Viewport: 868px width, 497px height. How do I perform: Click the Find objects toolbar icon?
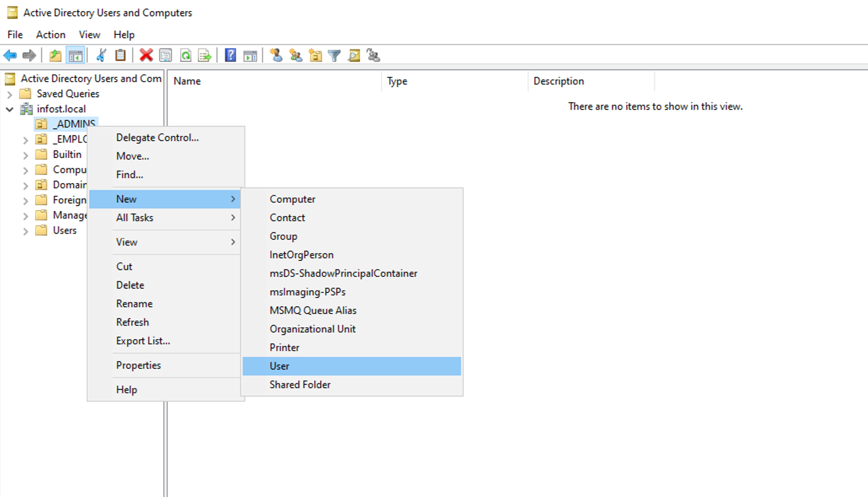click(x=354, y=55)
